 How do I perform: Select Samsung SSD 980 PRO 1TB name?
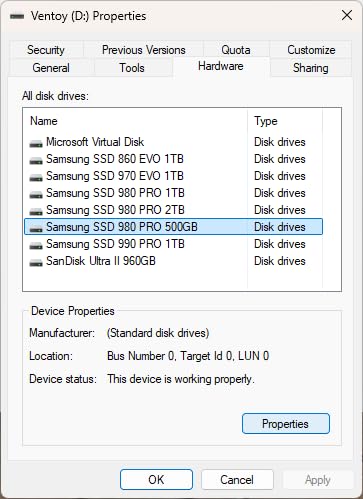click(x=115, y=193)
